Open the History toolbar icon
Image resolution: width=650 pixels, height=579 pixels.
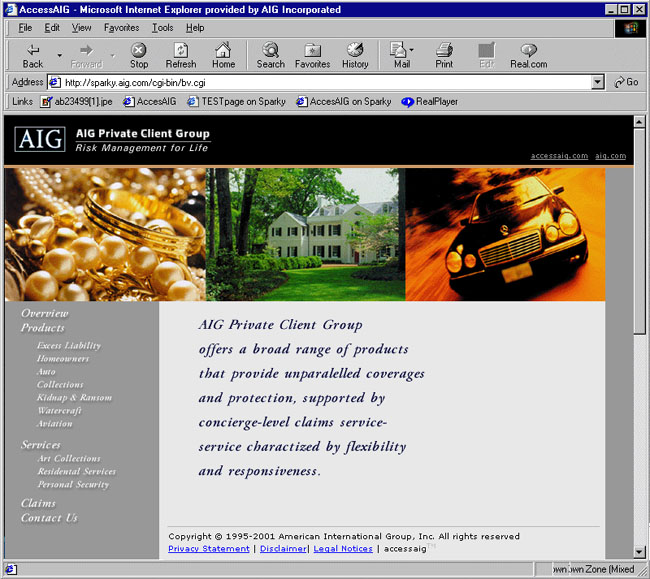pos(355,50)
